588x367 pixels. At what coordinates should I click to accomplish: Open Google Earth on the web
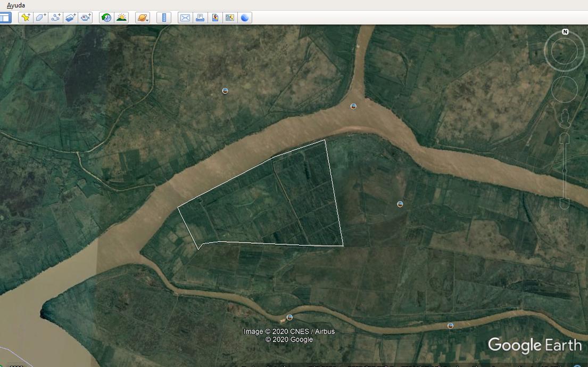click(x=245, y=18)
